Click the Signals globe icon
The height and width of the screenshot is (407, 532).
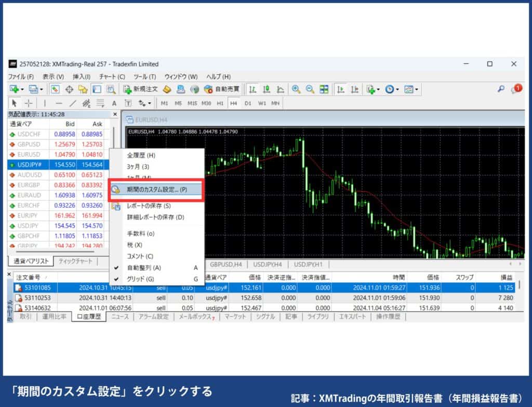[x=194, y=89]
